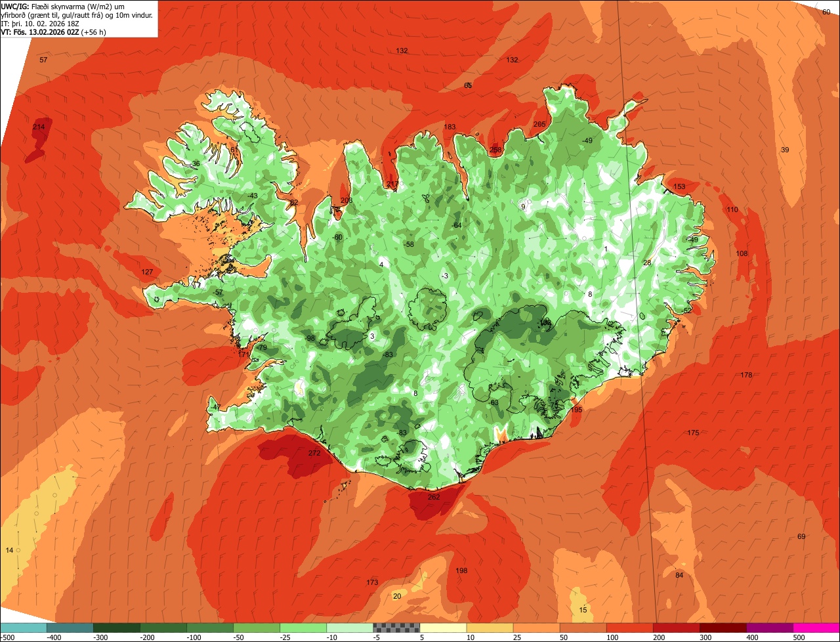Select the darkest green -300 to -200 legend swatch
840x642 pixels.
click(x=116, y=628)
